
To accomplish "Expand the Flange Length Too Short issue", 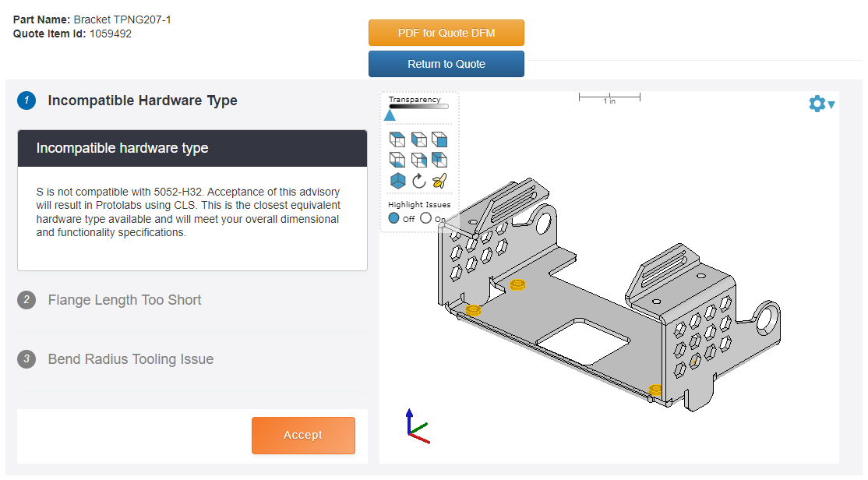I will (x=125, y=300).
